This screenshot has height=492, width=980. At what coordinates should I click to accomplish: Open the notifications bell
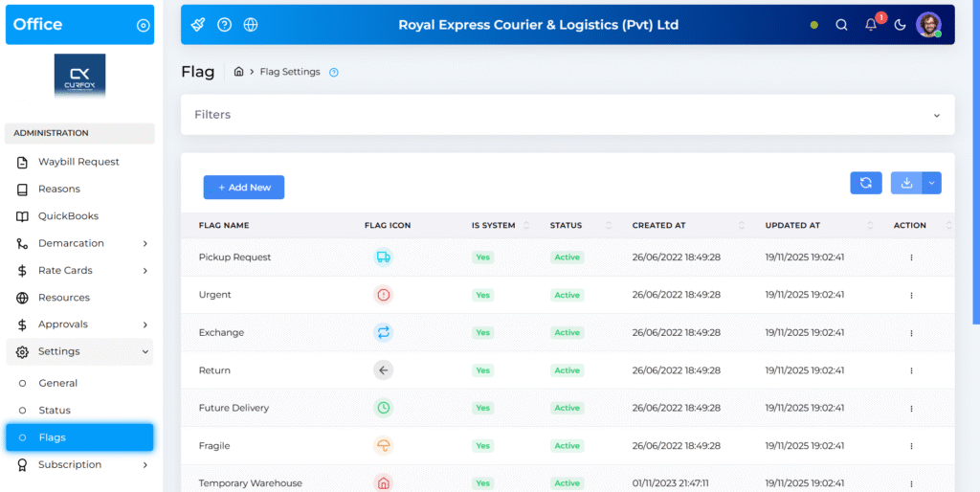coord(871,25)
